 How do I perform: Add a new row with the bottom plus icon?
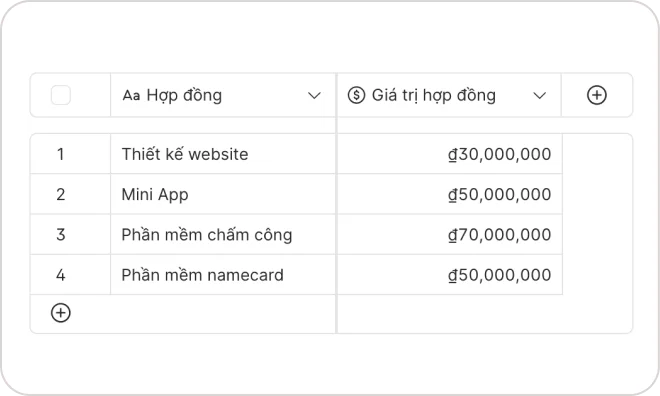pyautogui.click(x=61, y=313)
